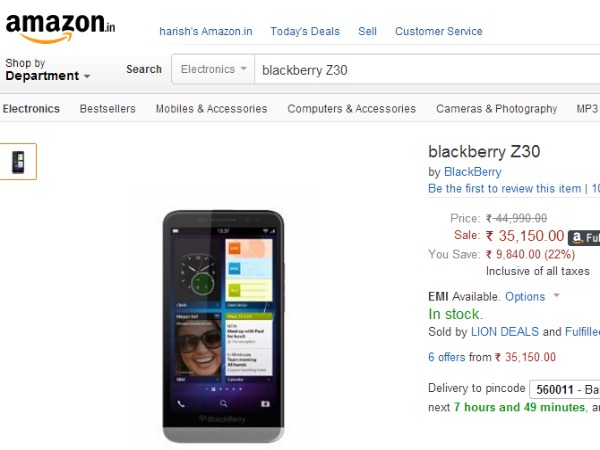Click the BlackBerry brand link
This screenshot has width=600, height=450.
point(473,172)
